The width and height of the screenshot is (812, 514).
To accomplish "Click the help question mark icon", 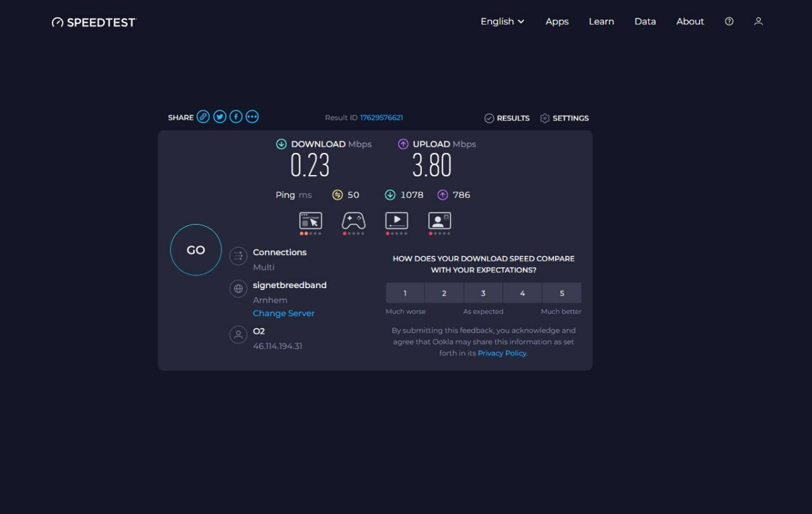I will (x=729, y=22).
